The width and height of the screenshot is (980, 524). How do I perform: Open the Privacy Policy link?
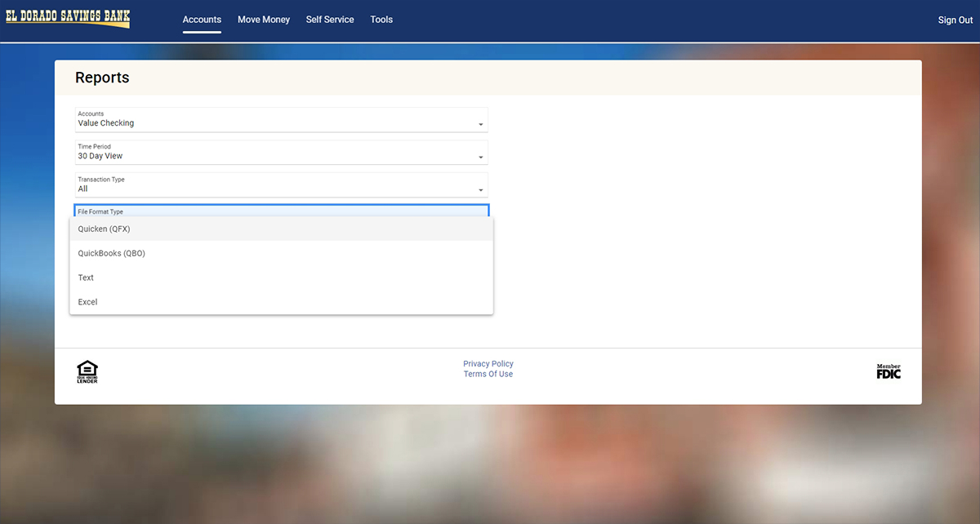click(x=488, y=364)
